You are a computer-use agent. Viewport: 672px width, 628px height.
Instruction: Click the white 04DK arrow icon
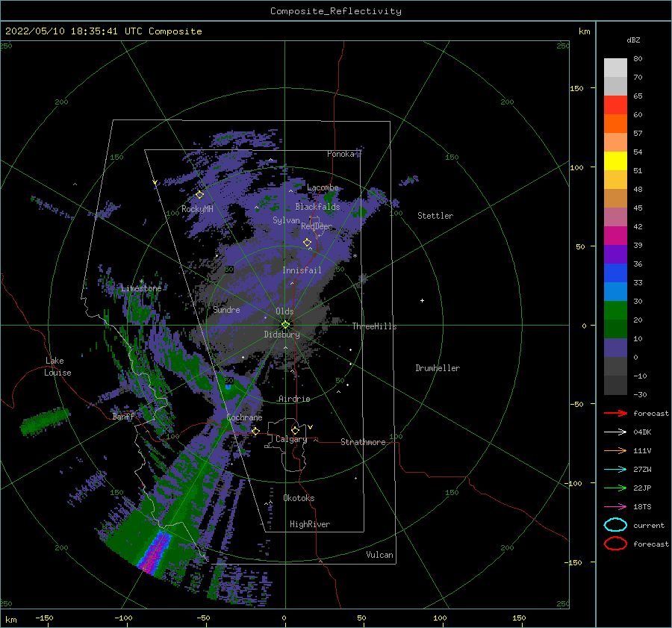(x=615, y=432)
